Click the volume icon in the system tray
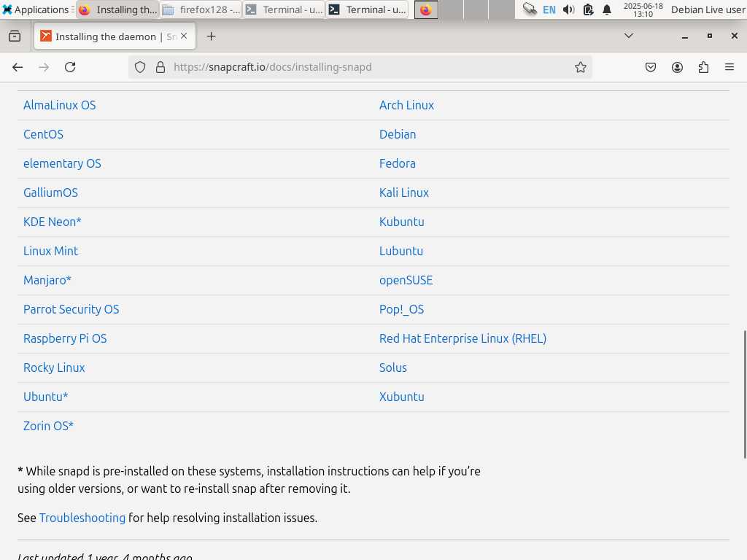Viewport: 747px width, 560px height. (569, 9)
